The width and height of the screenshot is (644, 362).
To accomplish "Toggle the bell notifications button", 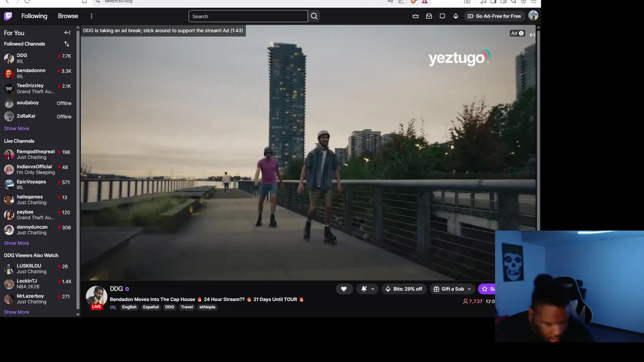I will (x=364, y=289).
